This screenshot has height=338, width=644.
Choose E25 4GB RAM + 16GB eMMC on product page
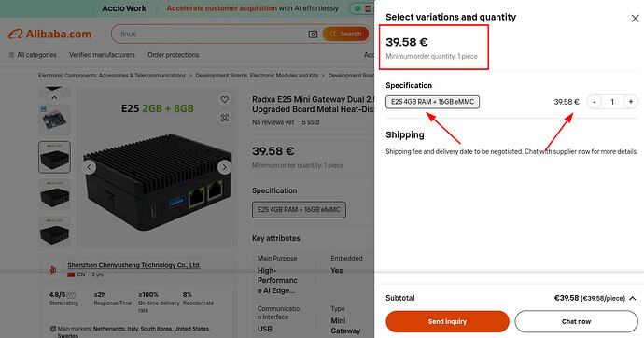(299, 209)
